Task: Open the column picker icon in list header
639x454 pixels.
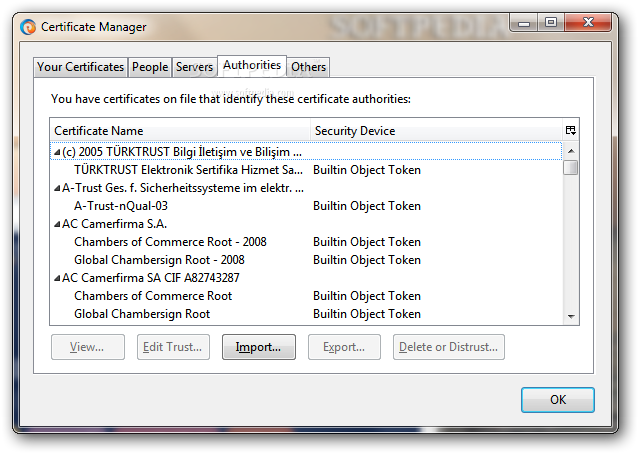Action: (x=571, y=130)
